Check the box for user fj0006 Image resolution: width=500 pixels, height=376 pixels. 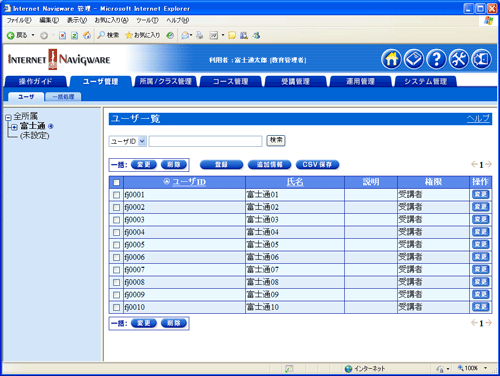pyautogui.click(x=116, y=257)
